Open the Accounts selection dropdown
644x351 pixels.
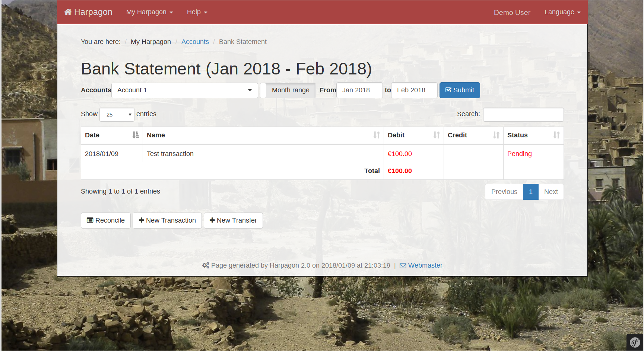click(x=184, y=90)
